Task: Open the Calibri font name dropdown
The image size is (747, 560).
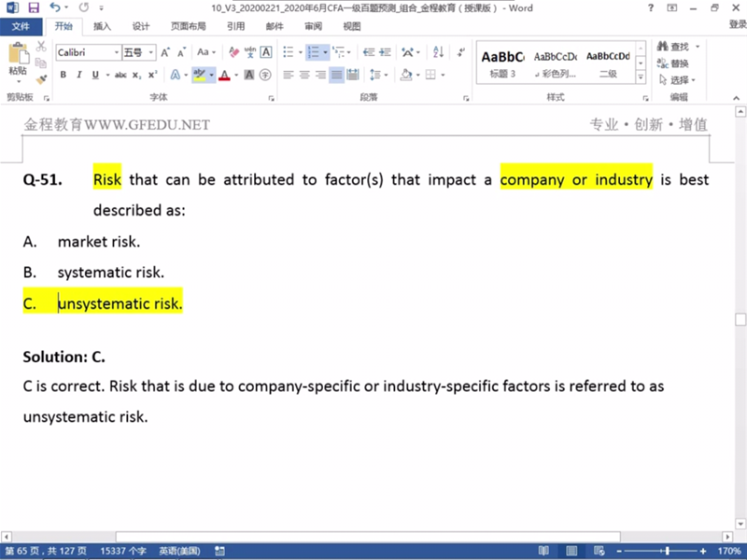Action: click(88, 52)
